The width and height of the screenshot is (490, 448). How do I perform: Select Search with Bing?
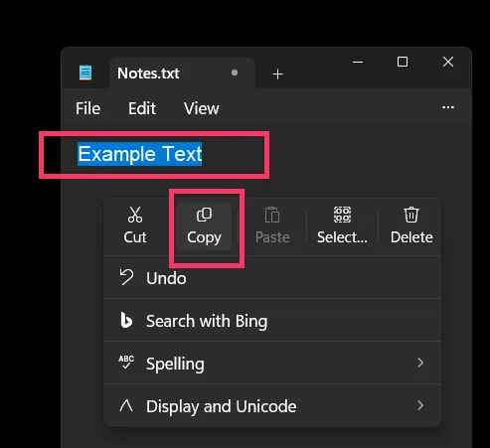tap(272, 321)
